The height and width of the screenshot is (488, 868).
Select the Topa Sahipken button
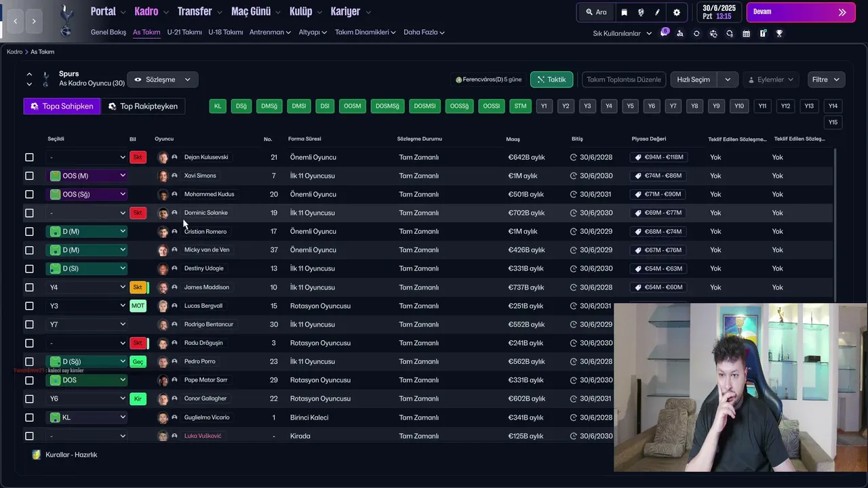(x=62, y=106)
